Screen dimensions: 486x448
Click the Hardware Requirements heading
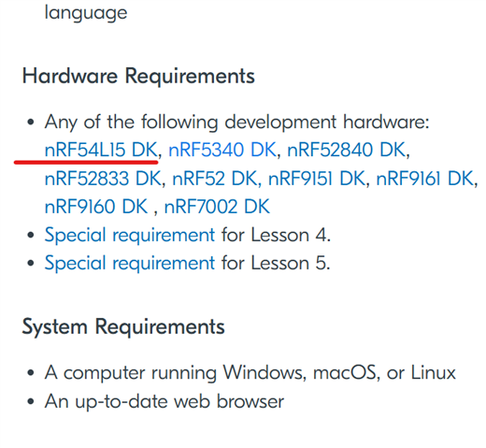pos(138,77)
